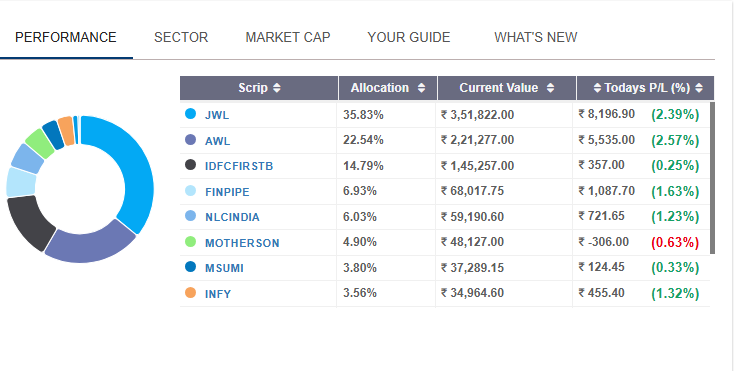Switch to the SECTOR tab
The width and height of the screenshot is (734, 371).
click(x=181, y=37)
